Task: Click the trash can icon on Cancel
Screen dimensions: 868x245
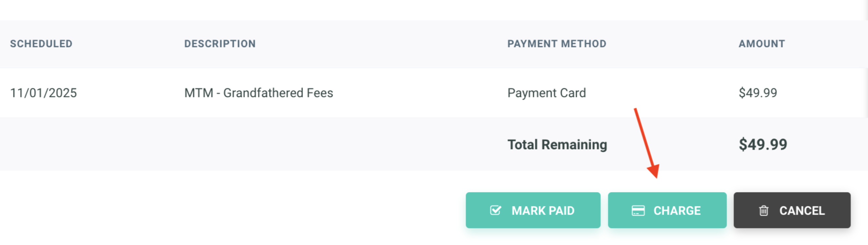Action: pos(764,211)
